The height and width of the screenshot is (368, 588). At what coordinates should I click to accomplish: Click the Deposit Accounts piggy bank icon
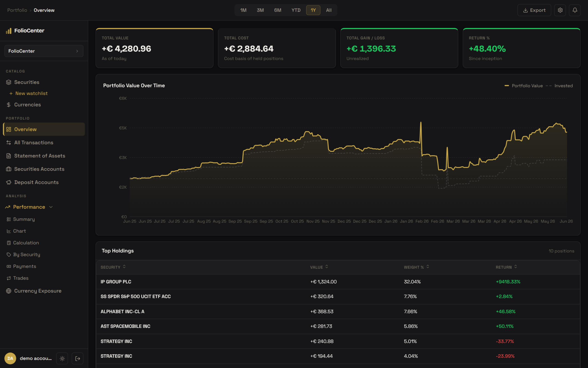(x=9, y=182)
